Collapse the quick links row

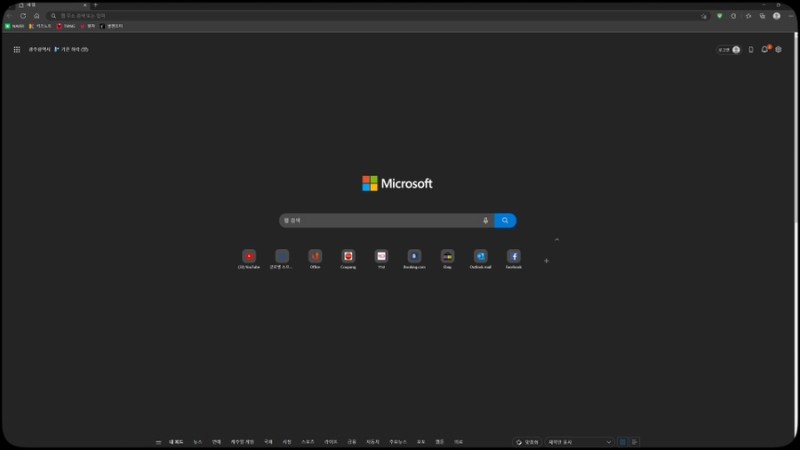click(x=557, y=239)
